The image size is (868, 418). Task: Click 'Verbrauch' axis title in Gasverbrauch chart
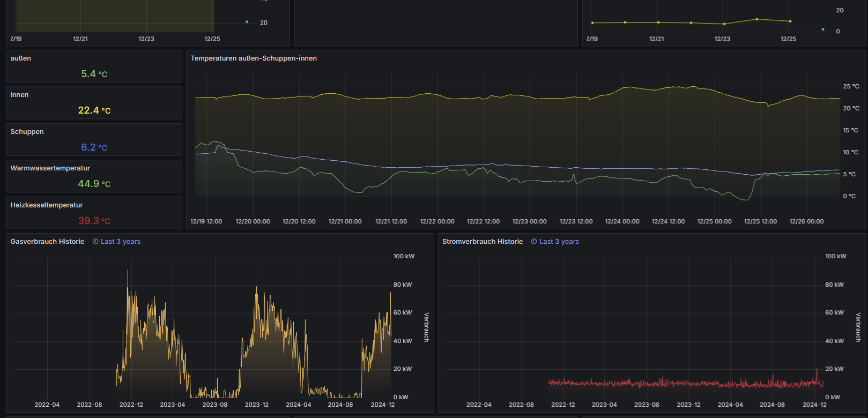pyautogui.click(x=427, y=327)
